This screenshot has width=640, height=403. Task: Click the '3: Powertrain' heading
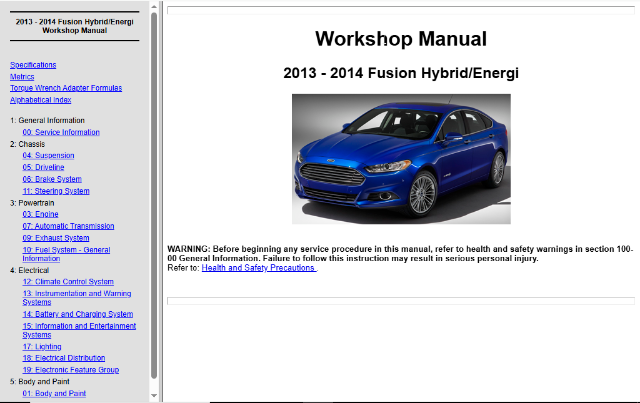click(x=32, y=203)
